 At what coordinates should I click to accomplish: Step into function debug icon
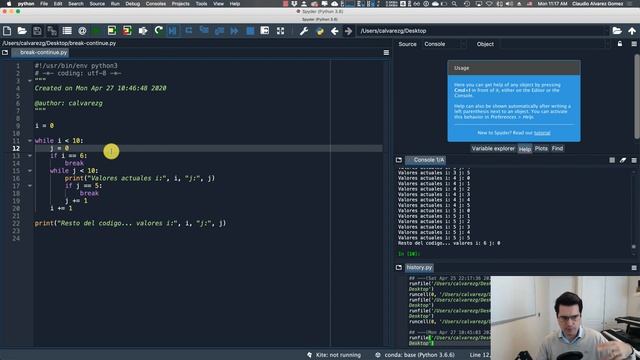[204, 31]
